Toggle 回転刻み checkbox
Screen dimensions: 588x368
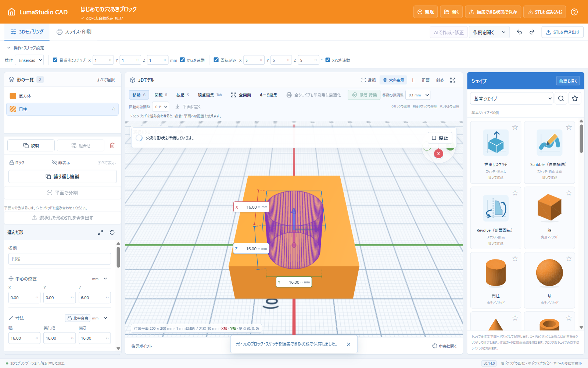pos(216,60)
